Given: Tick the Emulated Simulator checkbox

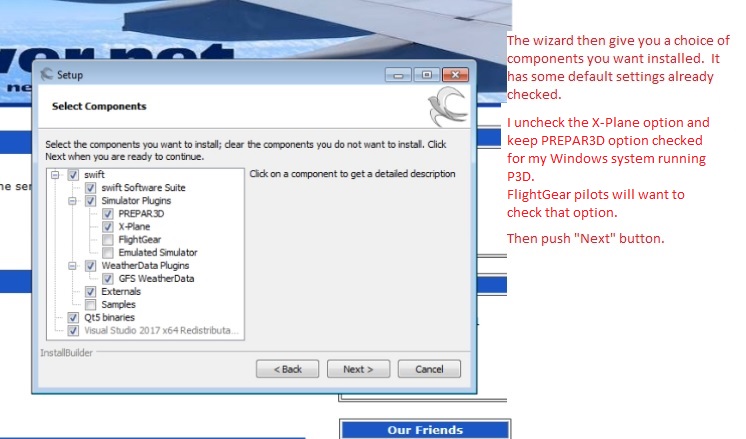Looking at the screenshot, I should click(108, 253).
